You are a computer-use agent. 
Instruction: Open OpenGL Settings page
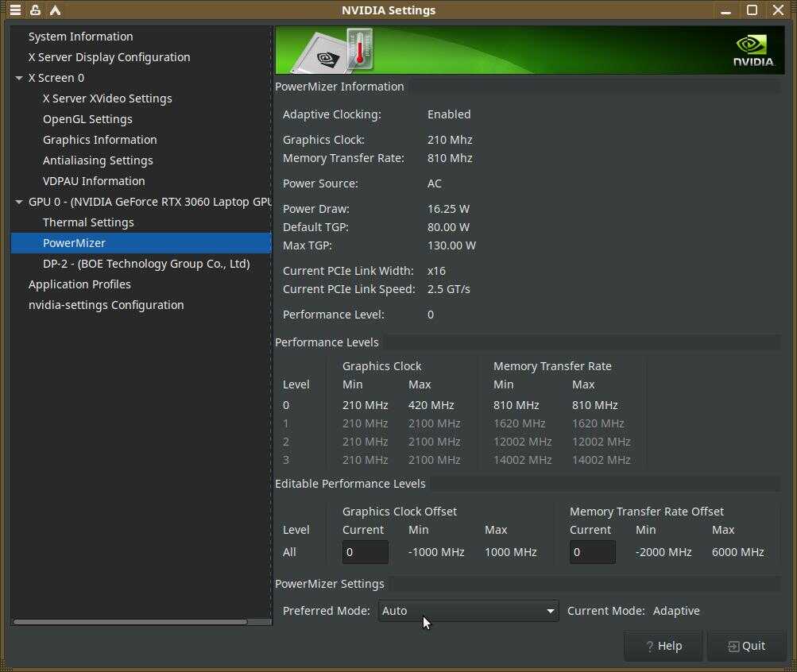point(87,119)
